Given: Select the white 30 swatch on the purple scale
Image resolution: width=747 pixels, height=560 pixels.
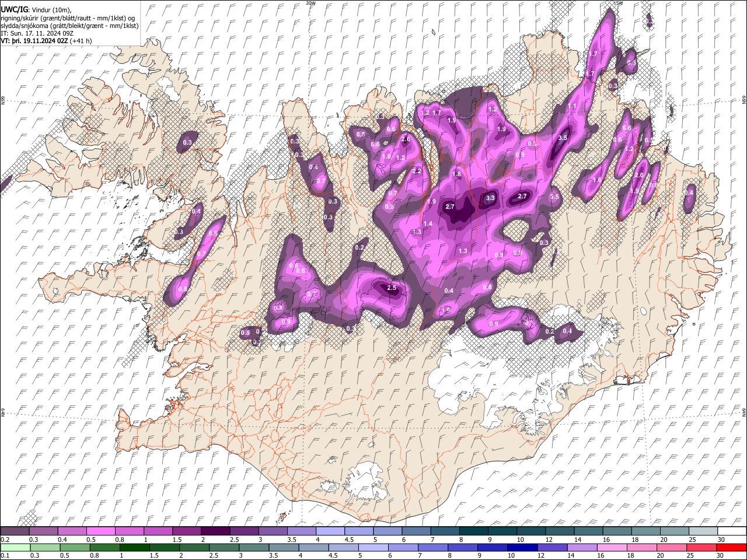Looking at the screenshot, I should tap(732, 531).
